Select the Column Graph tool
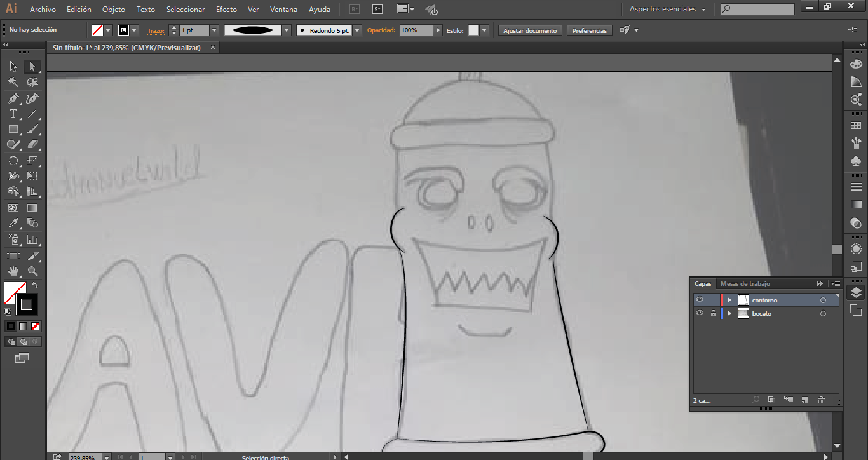The width and height of the screenshot is (868, 460). pos(32,240)
